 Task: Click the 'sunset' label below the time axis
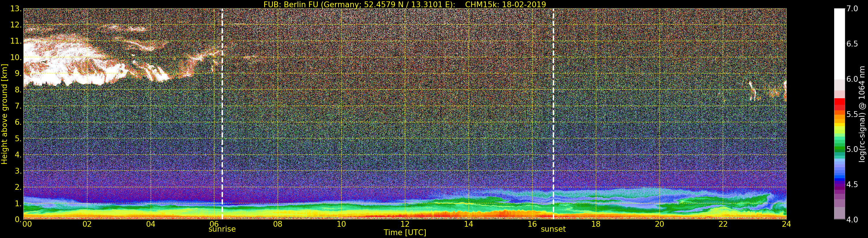[x=553, y=229]
